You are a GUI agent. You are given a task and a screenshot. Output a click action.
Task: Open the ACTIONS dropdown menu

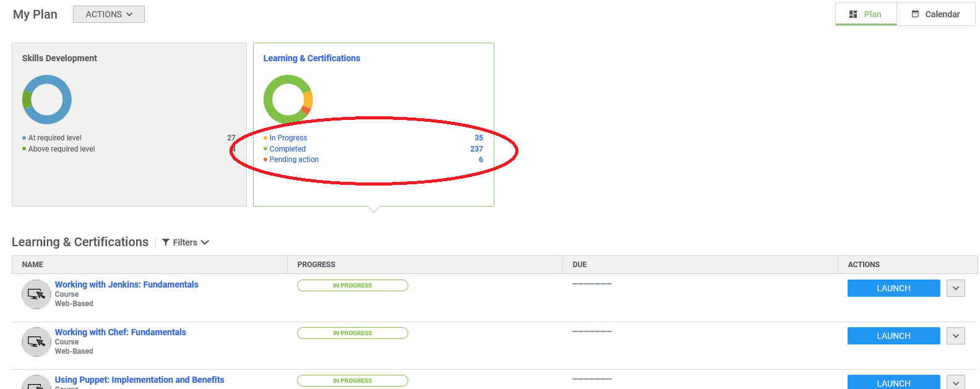coord(109,14)
